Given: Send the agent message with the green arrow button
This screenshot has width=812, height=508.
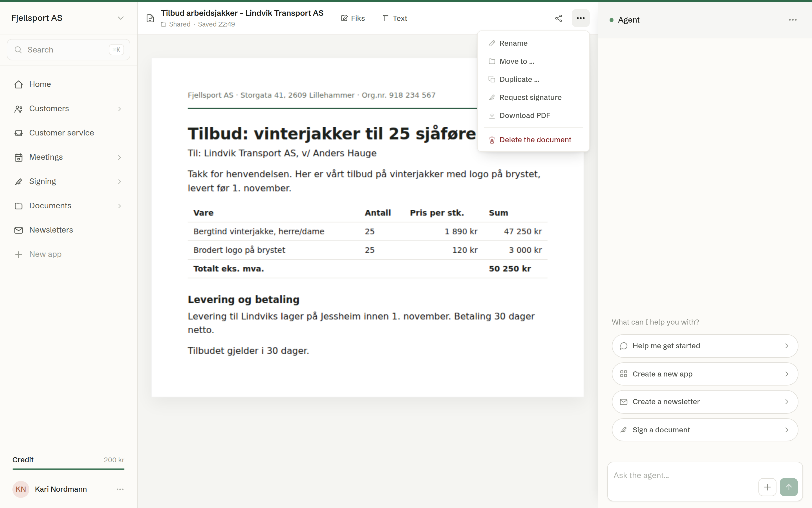Looking at the screenshot, I should (789, 487).
